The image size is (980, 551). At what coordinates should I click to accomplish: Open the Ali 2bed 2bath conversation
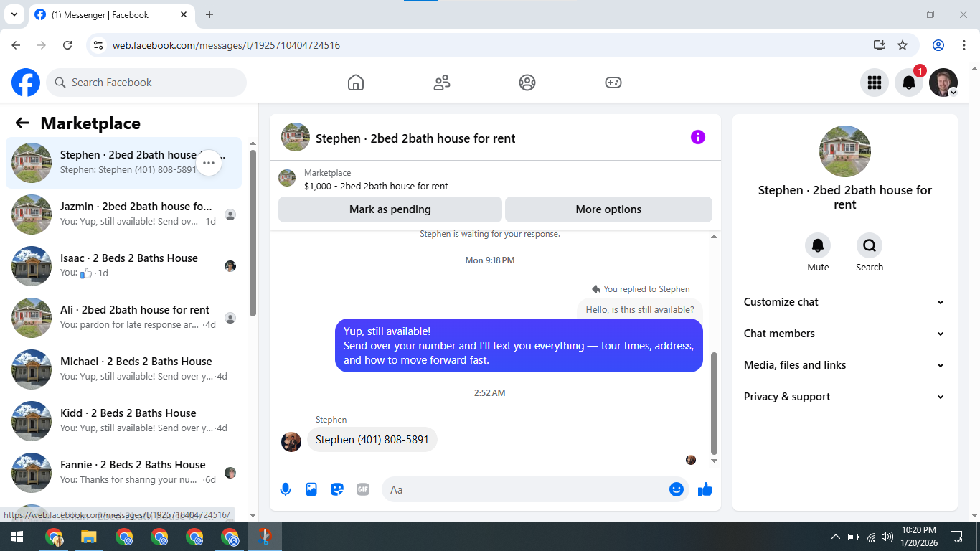pos(123,318)
